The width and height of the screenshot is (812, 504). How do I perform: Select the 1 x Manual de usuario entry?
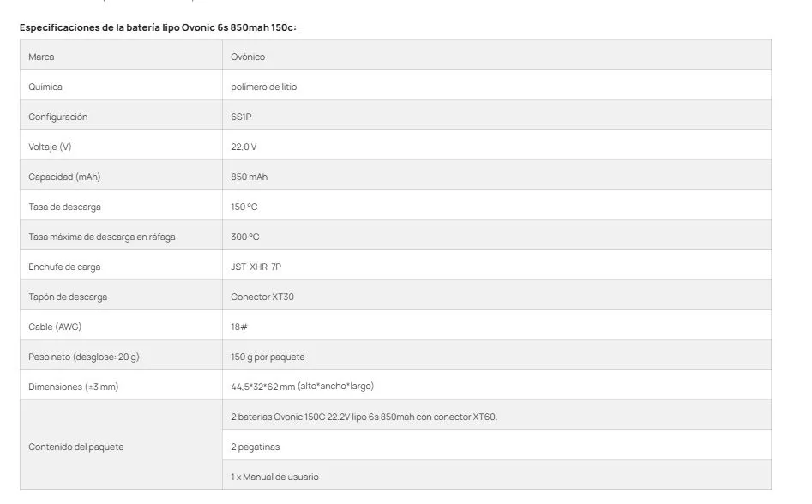click(274, 477)
